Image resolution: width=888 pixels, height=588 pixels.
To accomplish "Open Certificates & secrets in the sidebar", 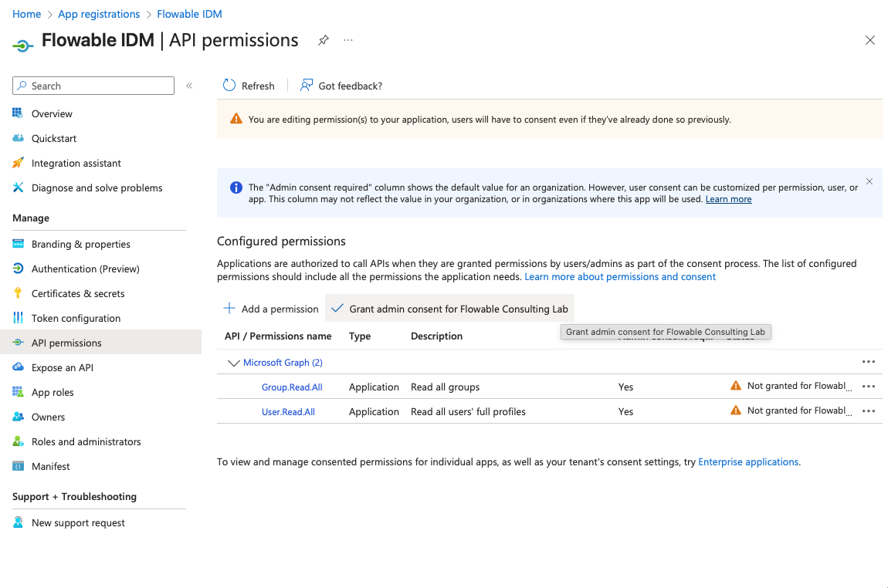I will tap(78, 293).
